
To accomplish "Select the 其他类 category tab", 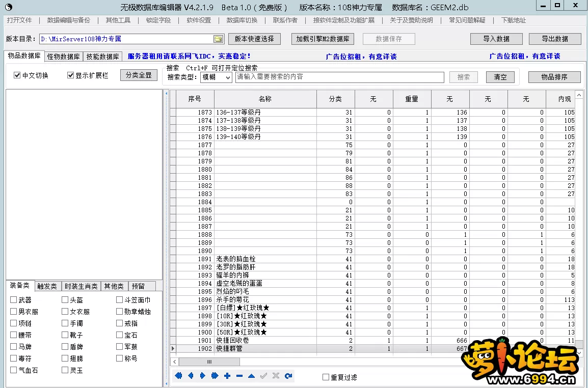I will [114, 286].
